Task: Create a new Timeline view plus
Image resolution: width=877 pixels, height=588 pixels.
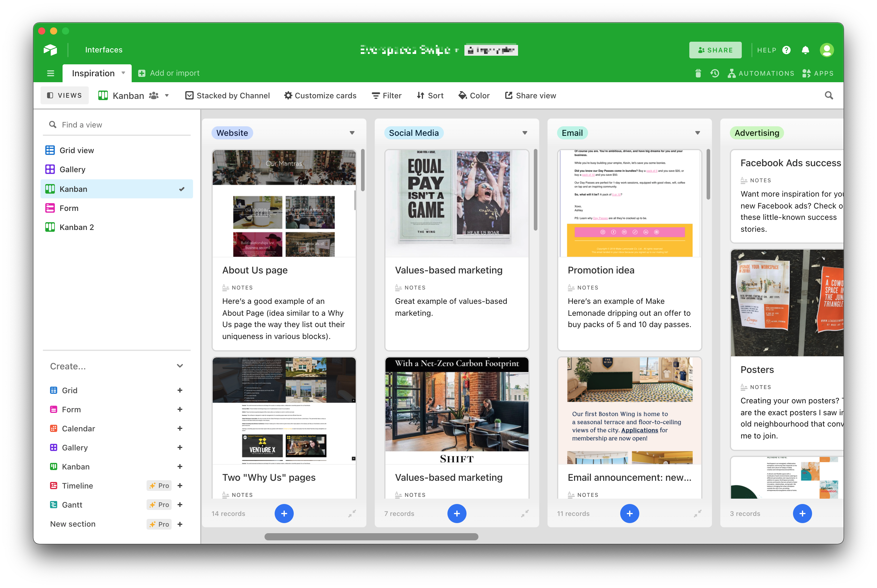Action: click(x=180, y=486)
